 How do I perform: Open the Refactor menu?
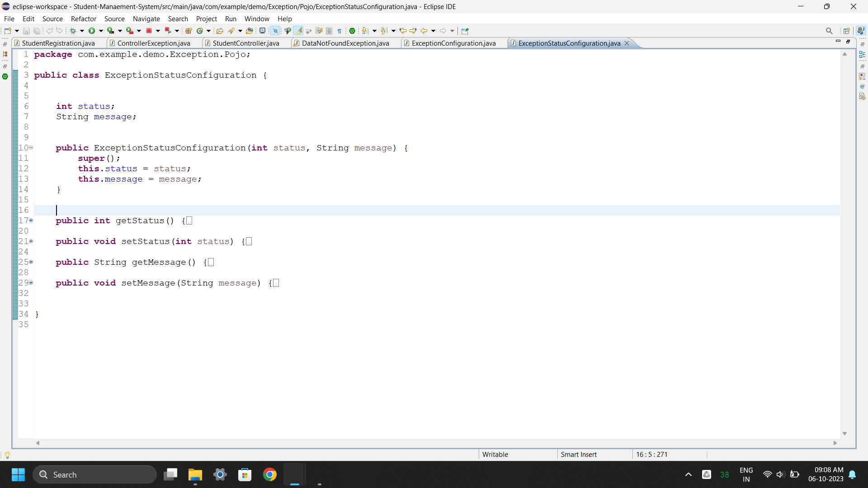point(84,19)
